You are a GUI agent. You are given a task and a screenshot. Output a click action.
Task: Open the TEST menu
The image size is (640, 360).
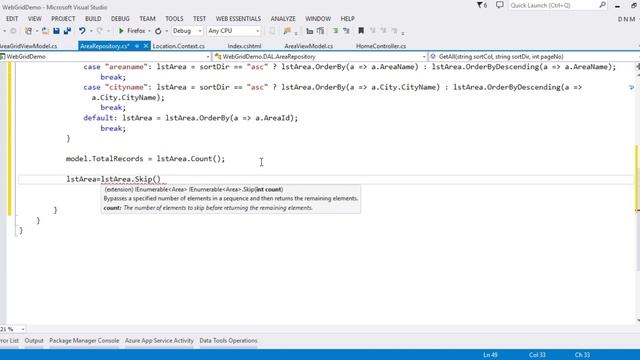[200, 19]
